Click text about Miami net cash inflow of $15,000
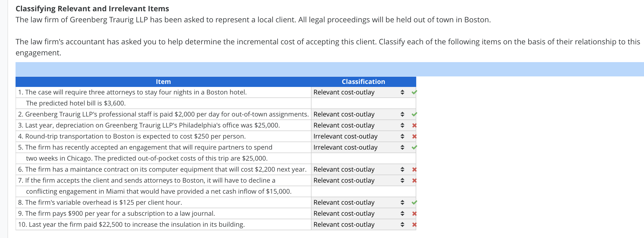This screenshot has width=644, height=238. tap(159, 191)
